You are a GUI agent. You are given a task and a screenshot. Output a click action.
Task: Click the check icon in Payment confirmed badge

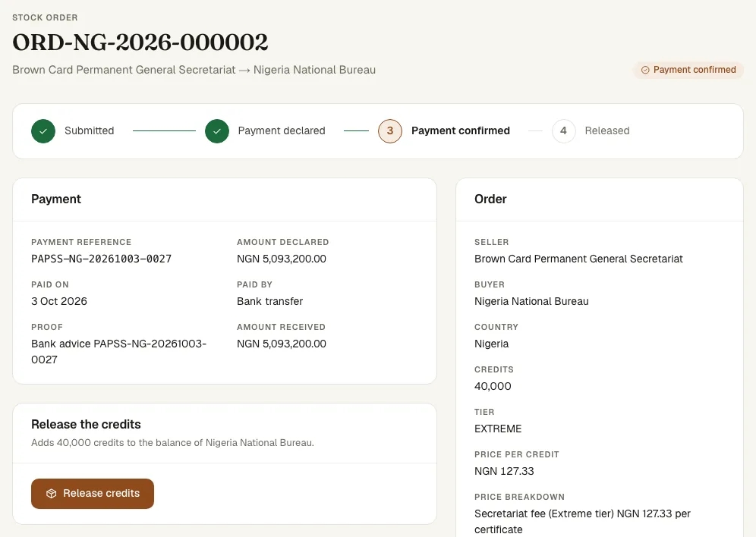645,70
